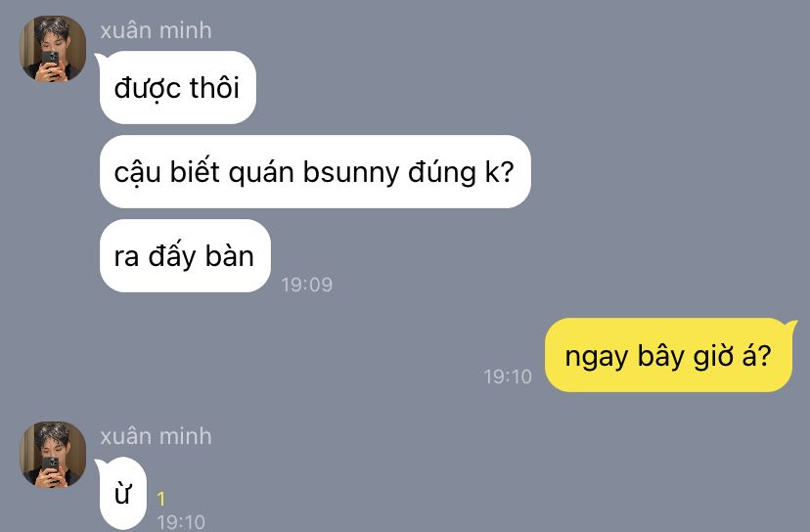Select the yellow "ngay bây giờ á?" bubble
The height and width of the screenshot is (532, 810).
click(668, 355)
